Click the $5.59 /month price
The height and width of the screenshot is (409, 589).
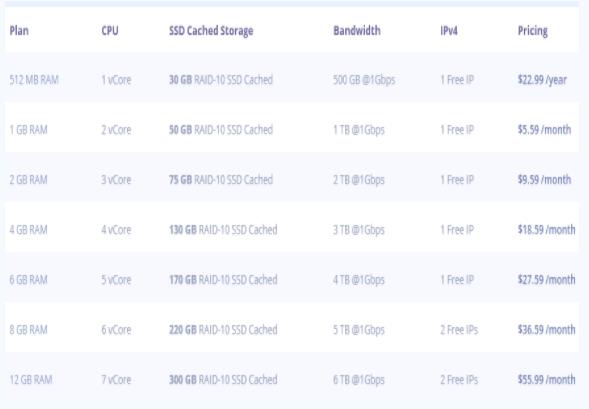pos(544,130)
